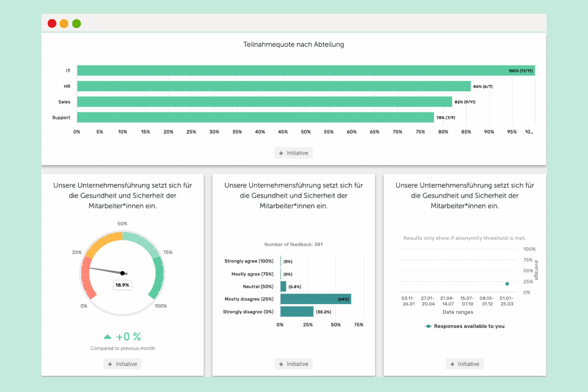Image resolution: width=588 pixels, height=392 pixels.
Task: Click the IT bar showing 100% (11/11)
Action: click(x=306, y=70)
